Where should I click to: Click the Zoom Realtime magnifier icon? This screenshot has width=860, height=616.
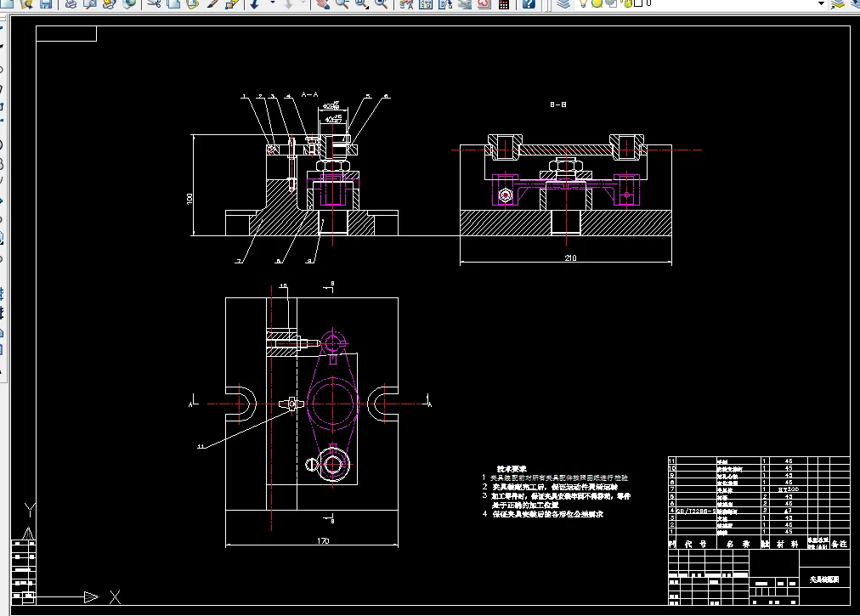342,3
